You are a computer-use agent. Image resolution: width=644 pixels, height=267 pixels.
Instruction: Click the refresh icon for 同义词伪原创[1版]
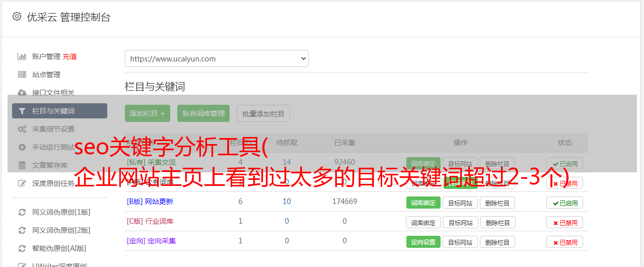(x=22, y=212)
